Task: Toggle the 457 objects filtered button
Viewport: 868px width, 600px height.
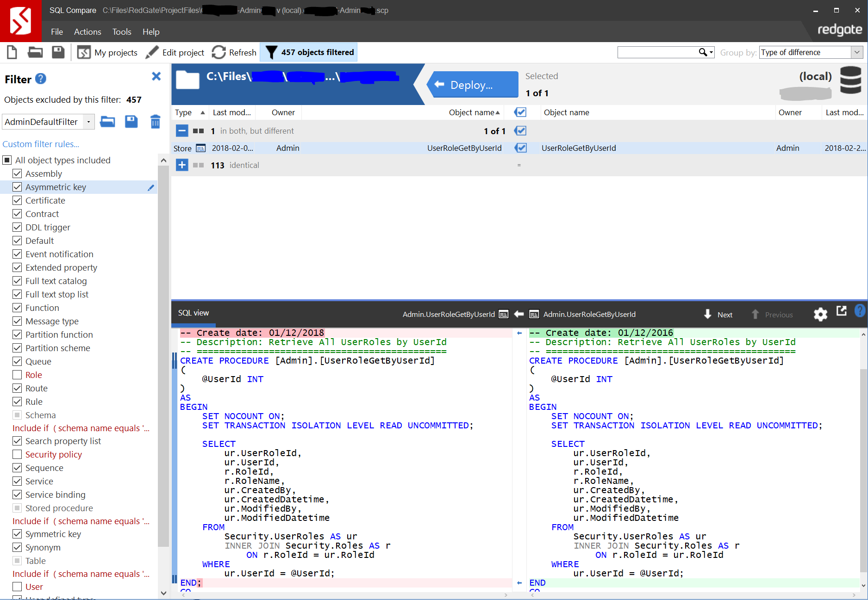Action: 309,52
